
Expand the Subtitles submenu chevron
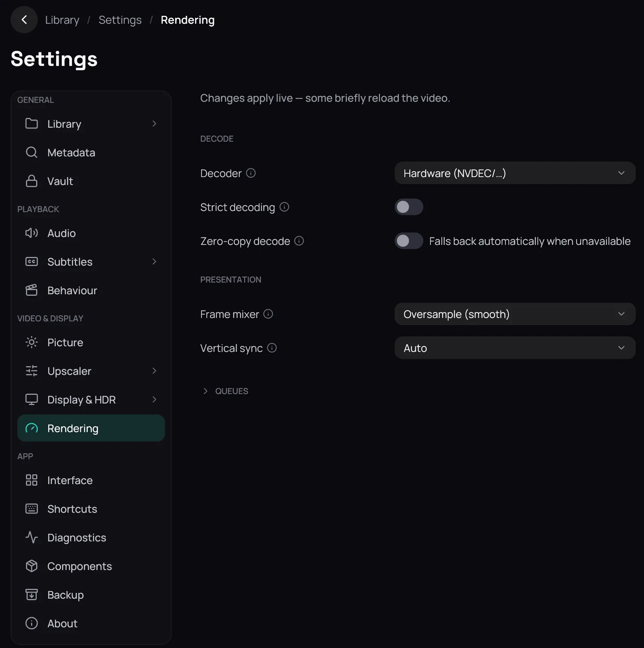(x=154, y=261)
